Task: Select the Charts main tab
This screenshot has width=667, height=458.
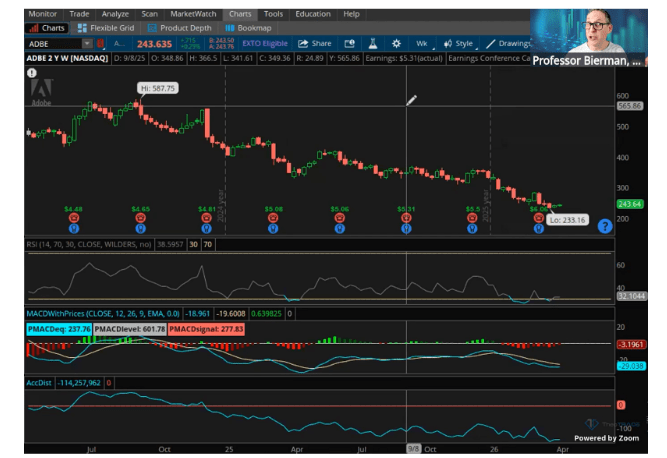Action: [x=240, y=14]
